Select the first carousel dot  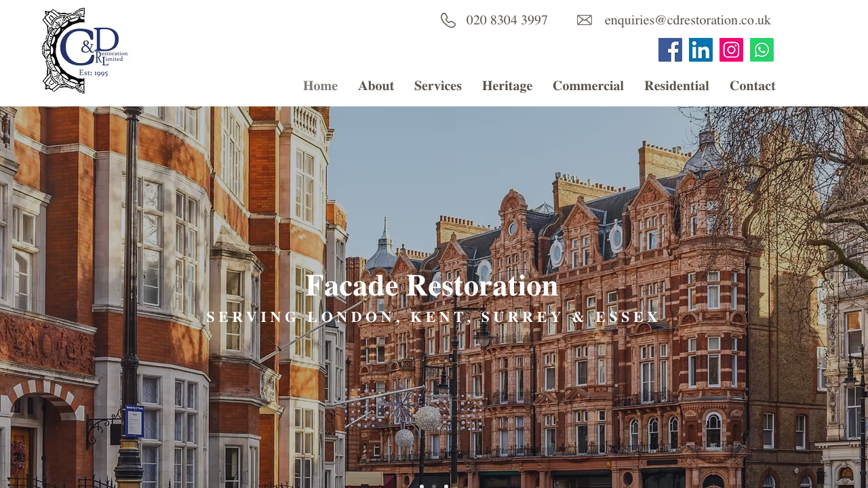click(421, 487)
